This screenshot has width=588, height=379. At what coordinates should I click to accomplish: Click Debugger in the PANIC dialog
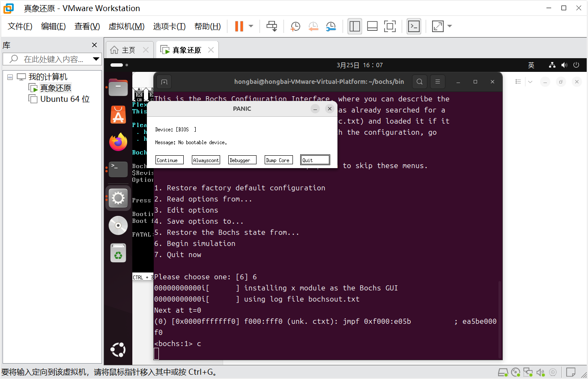[x=242, y=160]
